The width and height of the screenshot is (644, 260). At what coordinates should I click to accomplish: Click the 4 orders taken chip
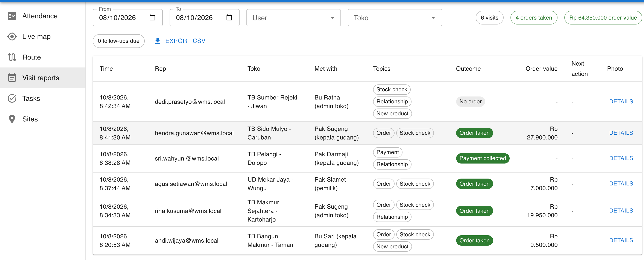click(x=534, y=18)
